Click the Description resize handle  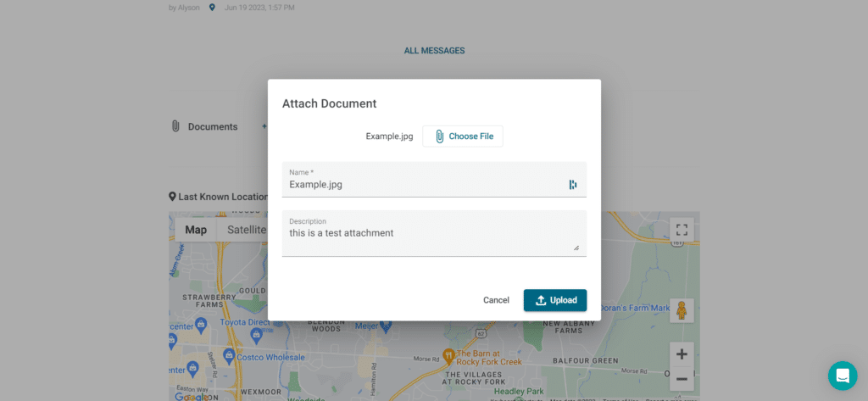click(576, 248)
